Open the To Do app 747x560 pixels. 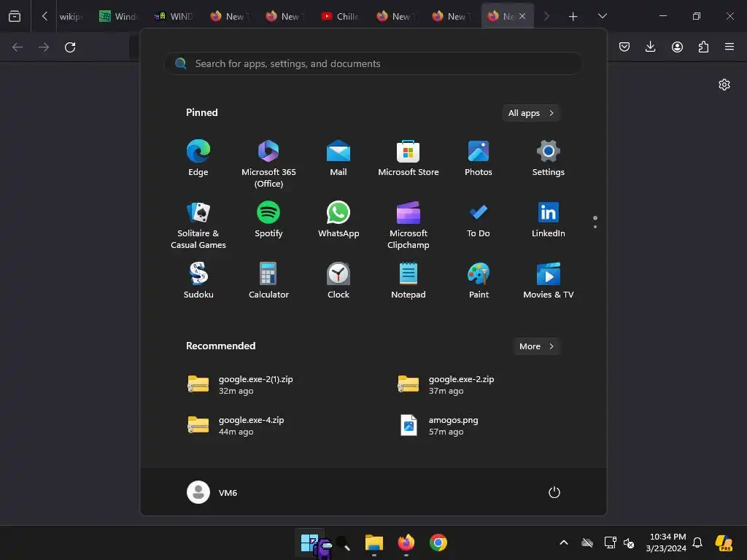coord(479,219)
